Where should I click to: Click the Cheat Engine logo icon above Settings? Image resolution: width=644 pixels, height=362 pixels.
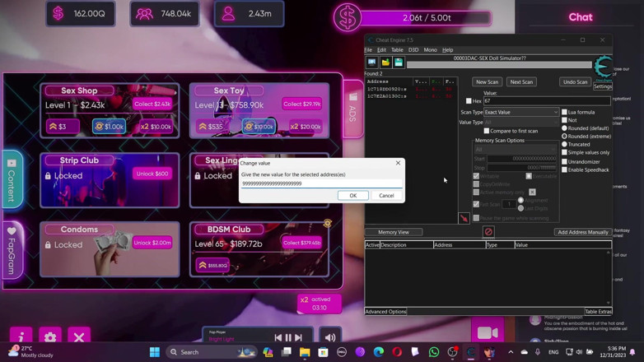[x=603, y=67]
